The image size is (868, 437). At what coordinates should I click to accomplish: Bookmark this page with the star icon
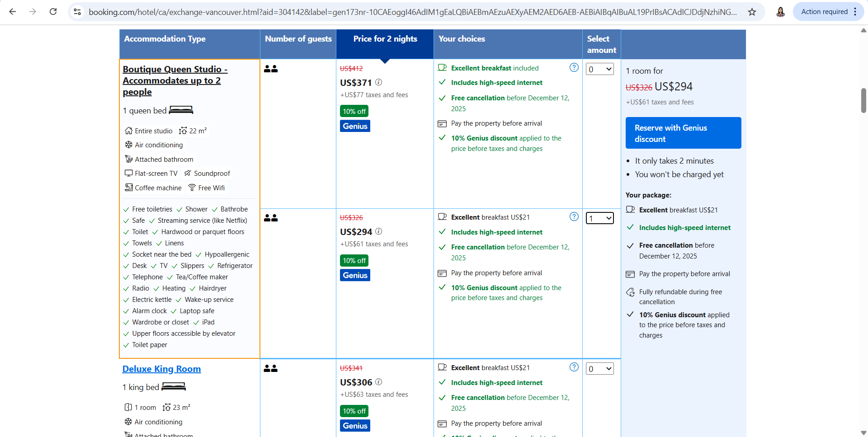point(752,12)
